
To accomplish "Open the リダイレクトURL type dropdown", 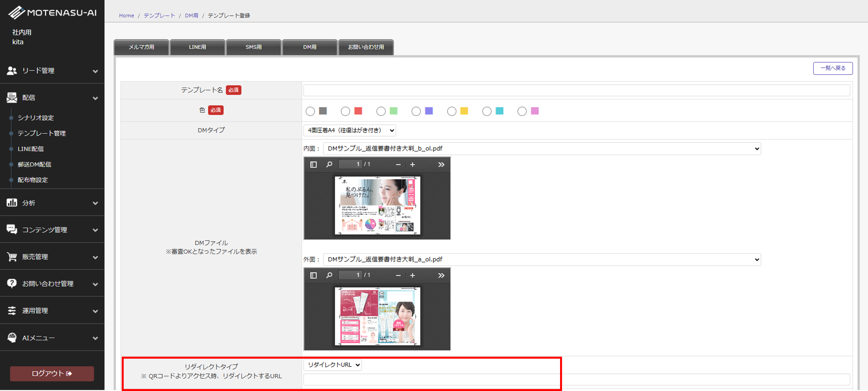I will click(333, 365).
